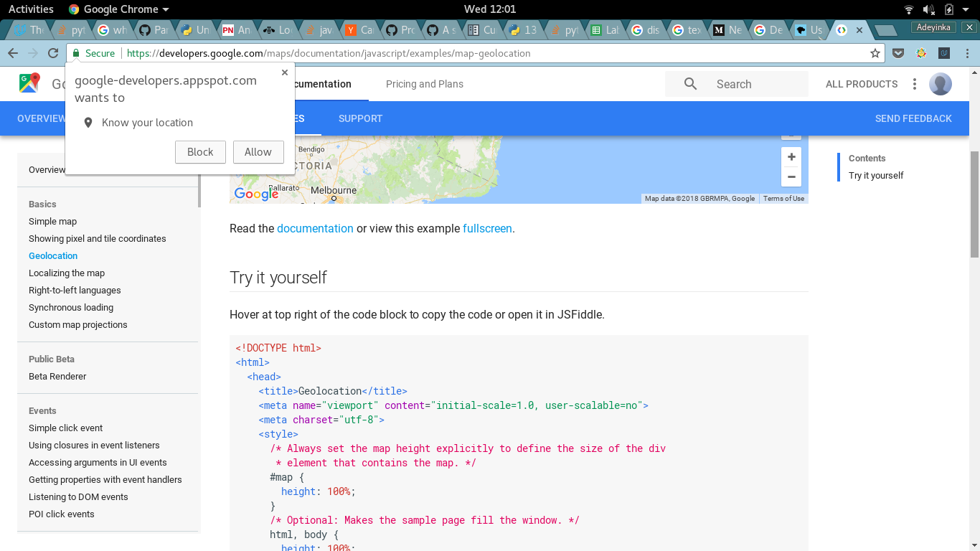Click the Google Maps logo in the header
Image resolution: width=980 pixels, height=551 pixels.
click(29, 83)
